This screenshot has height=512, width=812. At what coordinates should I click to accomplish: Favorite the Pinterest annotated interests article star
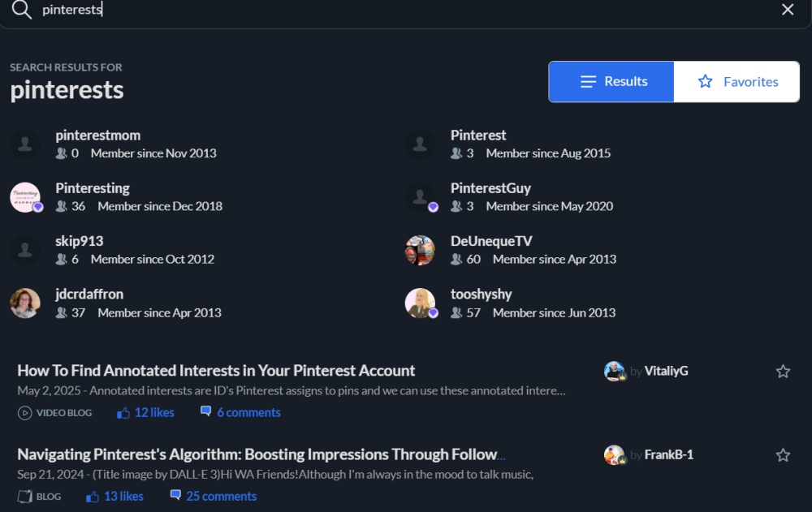[x=783, y=371]
